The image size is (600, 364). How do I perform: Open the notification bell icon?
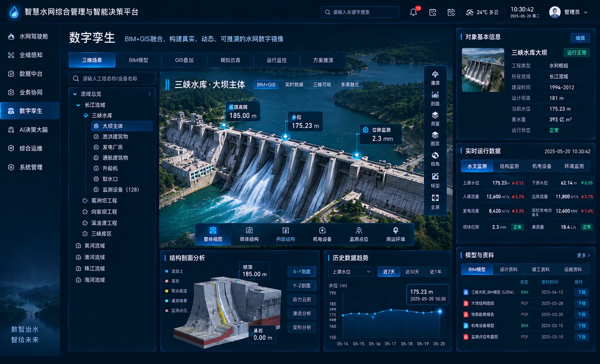413,12
